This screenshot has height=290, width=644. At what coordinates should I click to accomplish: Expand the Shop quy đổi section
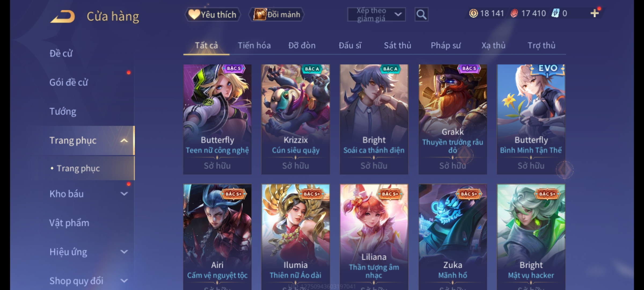tap(124, 281)
